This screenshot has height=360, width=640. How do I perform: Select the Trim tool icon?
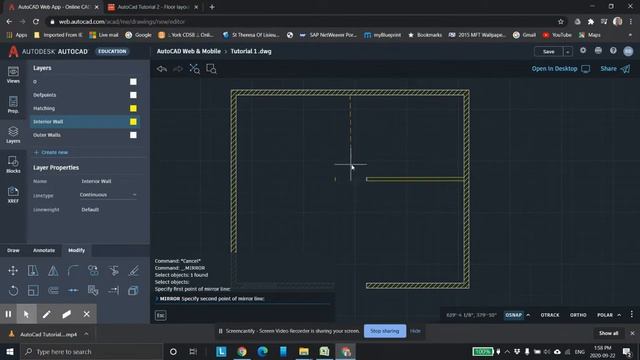(113, 271)
